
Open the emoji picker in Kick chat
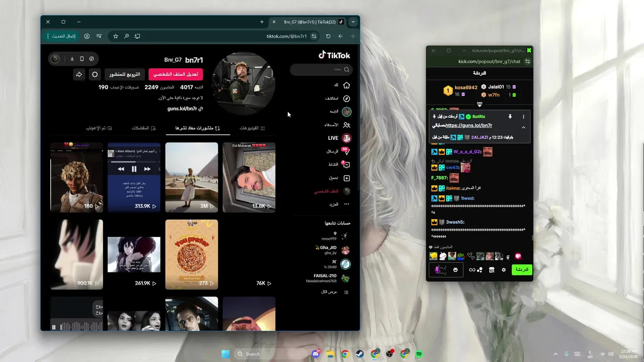coord(455,270)
